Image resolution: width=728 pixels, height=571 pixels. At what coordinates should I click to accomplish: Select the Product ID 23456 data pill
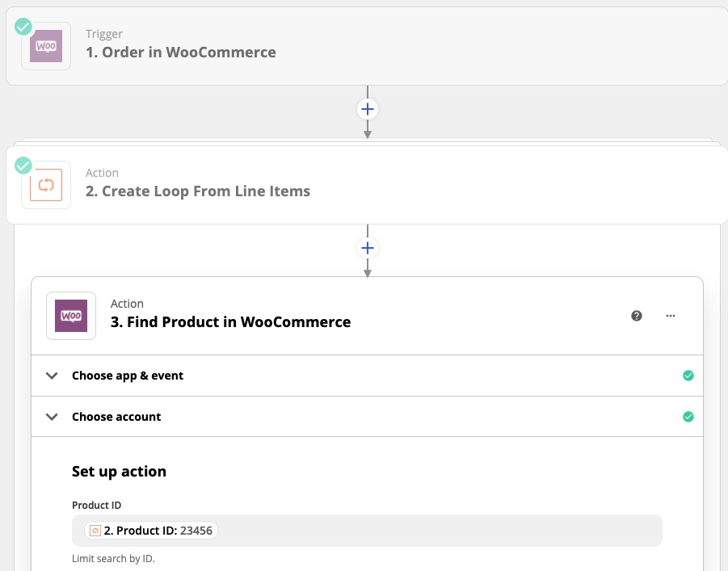(151, 531)
